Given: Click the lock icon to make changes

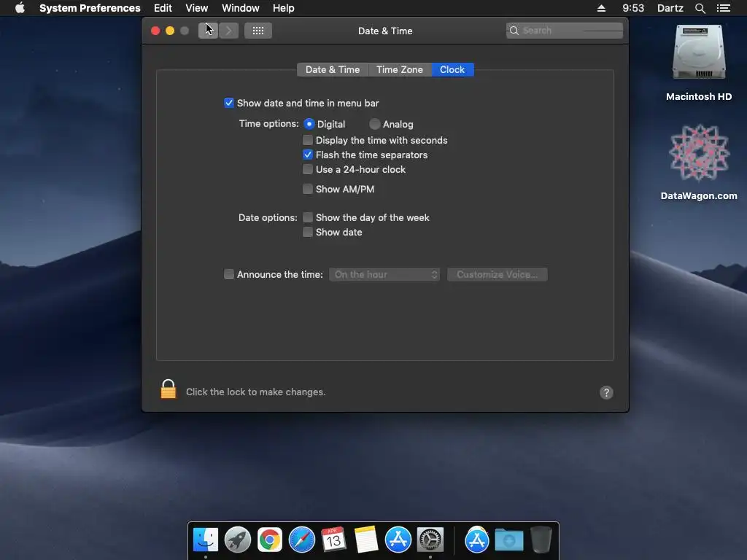Looking at the screenshot, I should 169,389.
